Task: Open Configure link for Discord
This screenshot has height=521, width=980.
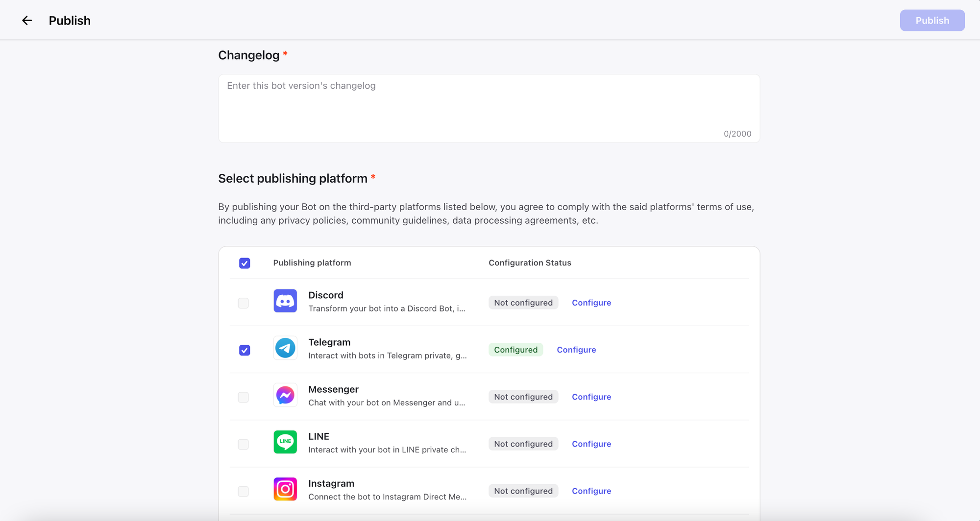Action: (591, 303)
